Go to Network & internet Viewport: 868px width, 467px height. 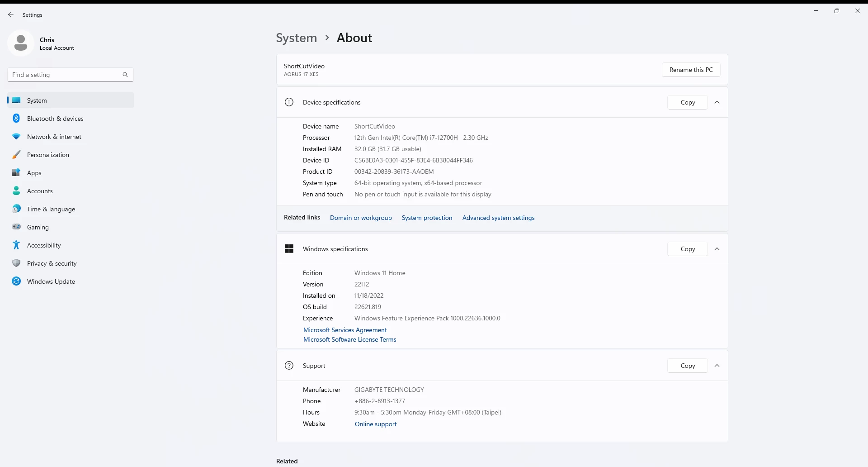tap(71, 137)
